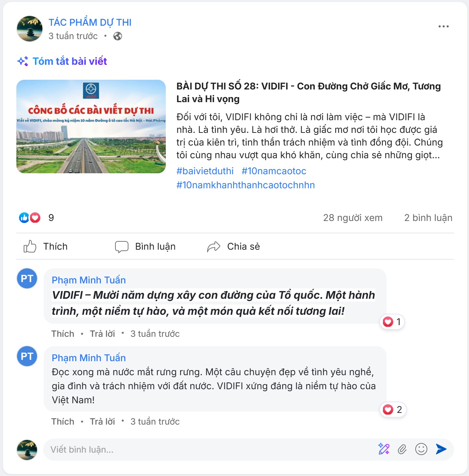The width and height of the screenshot is (469, 476).
Task: Open hashtag #10namcaotoc
Action: click(x=274, y=171)
